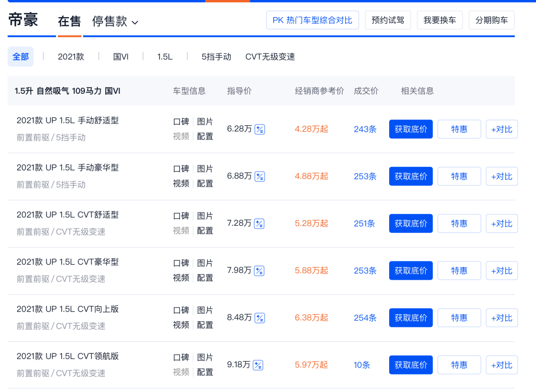Add 手动舒适型 to comparison via +对比
Image resolution: width=536 pixels, height=392 pixels.
(x=501, y=129)
